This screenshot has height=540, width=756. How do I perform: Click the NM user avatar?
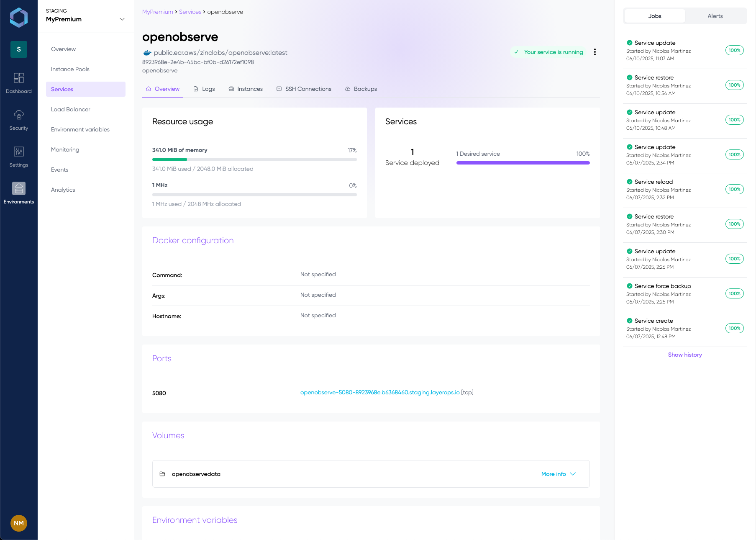pyautogui.click(x=19, y=523)
